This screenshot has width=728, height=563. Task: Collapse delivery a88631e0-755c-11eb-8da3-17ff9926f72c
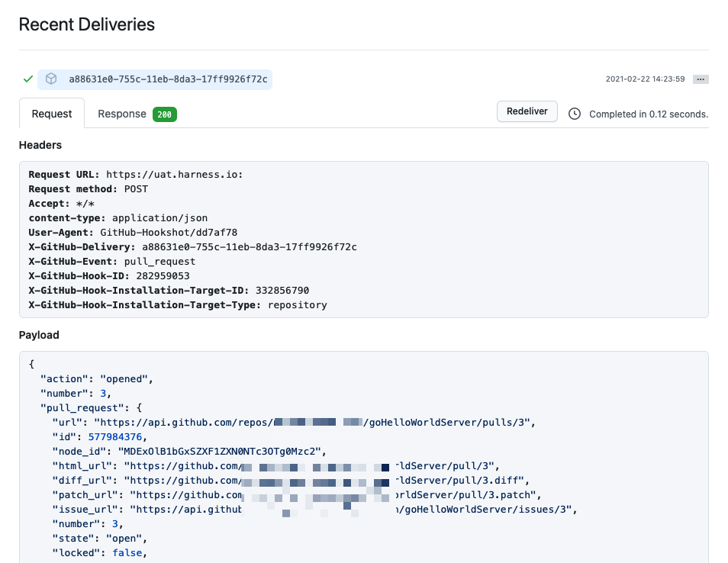pyautogui.click(x=168, y=79)
